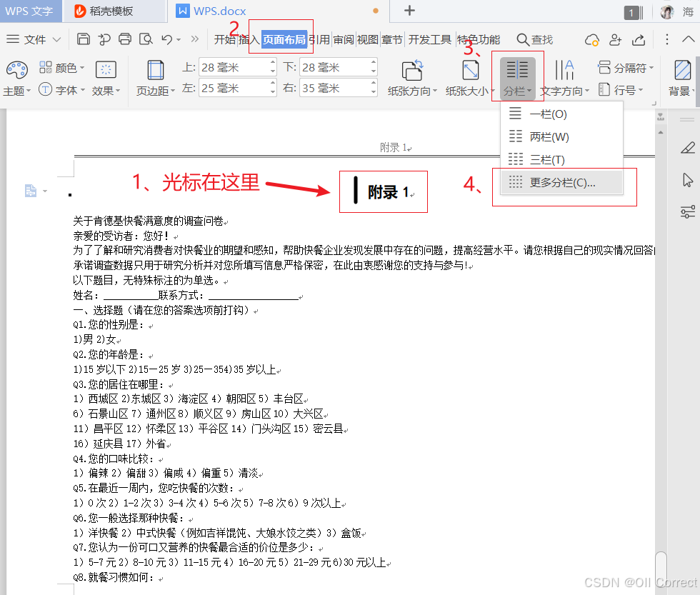700x595 pixels.
Task: Click the user avatar icon
Action: tap(667, 12)
